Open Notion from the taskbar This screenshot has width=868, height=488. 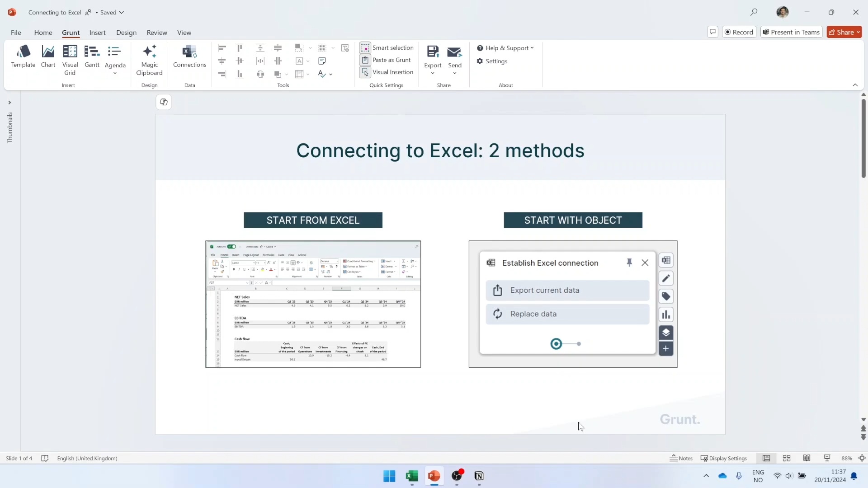[479, 476]
